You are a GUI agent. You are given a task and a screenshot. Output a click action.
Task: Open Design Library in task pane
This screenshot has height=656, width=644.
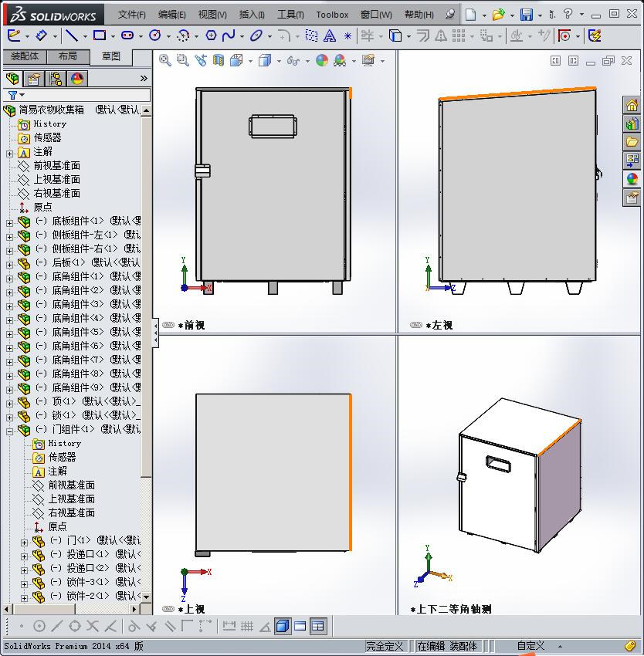click(x=632, y=123)
